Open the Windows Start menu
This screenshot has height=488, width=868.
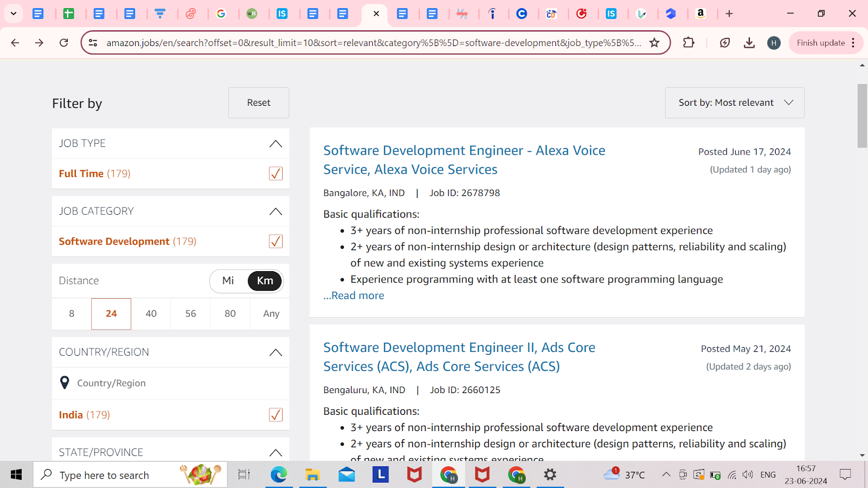pos(16,475)
